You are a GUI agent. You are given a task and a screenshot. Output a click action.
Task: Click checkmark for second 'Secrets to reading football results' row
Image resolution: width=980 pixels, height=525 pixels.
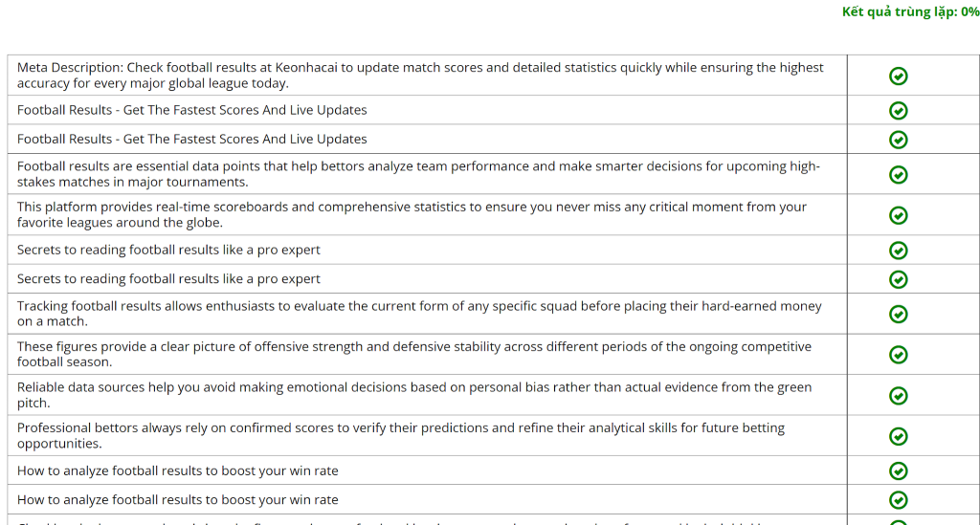898,279
